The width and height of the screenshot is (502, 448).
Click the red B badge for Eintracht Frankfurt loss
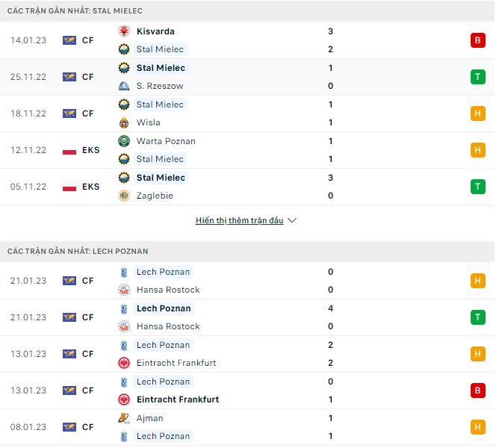pyautogui.click(x=477, y=391)
